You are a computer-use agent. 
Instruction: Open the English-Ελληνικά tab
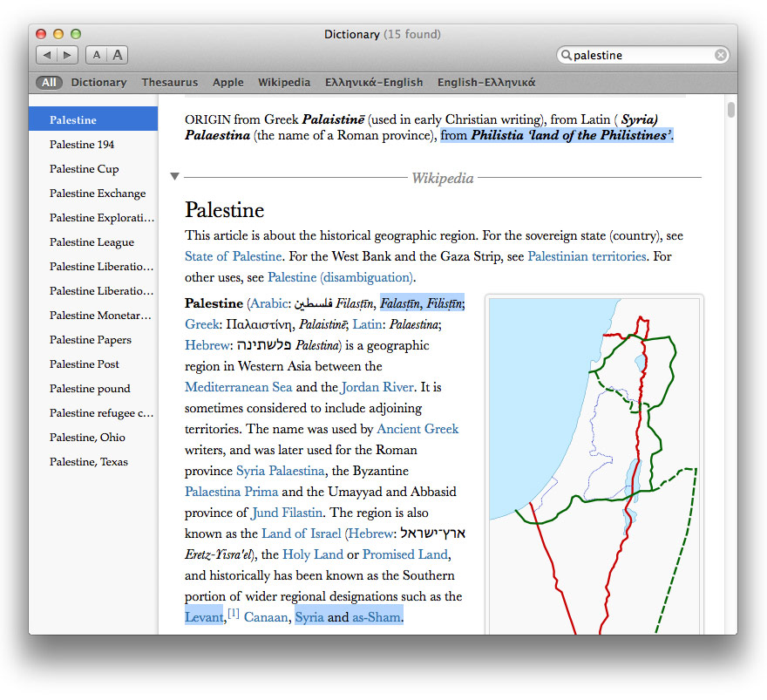(486, 82)
